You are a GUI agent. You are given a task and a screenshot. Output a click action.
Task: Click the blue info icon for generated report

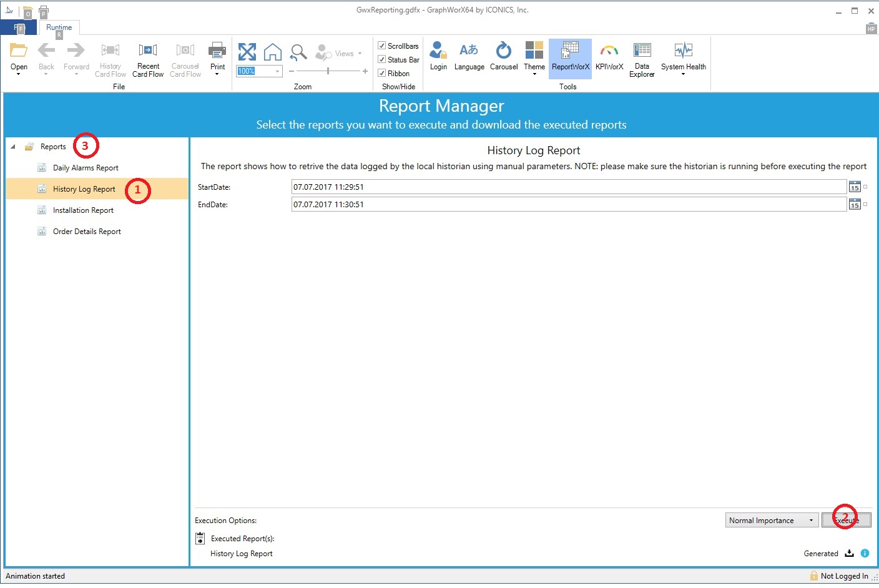pos(865,553)
